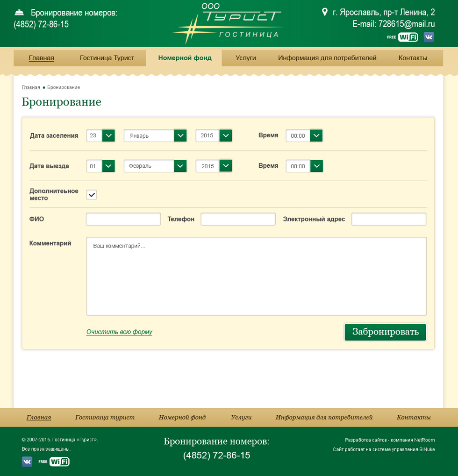
Task: Click the free WiFi badge in footer
Action: point(54,462)
